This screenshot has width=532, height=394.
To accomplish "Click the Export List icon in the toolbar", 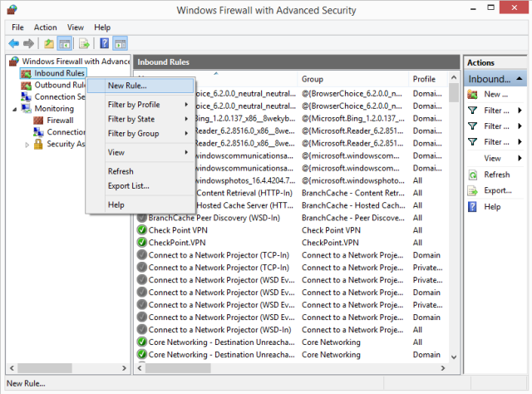I will click(x=84, y=43).
